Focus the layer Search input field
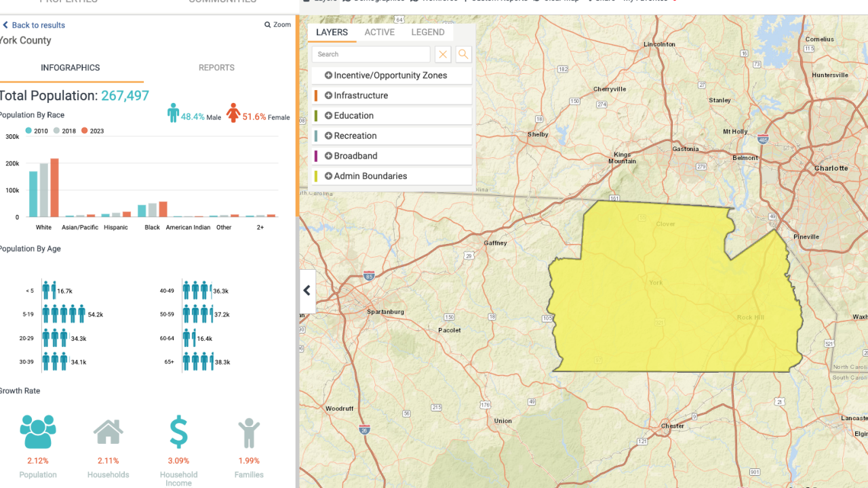This screenshot has height=488, width=868. (370, 54)
